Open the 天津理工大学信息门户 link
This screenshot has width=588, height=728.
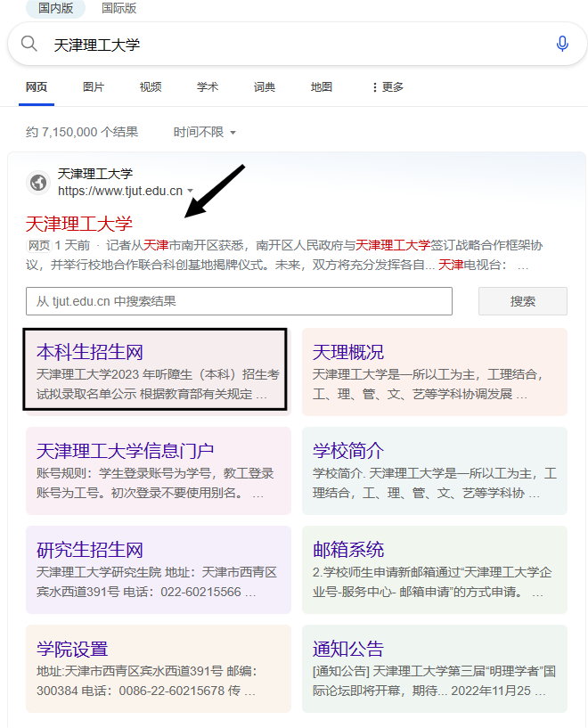126,451
